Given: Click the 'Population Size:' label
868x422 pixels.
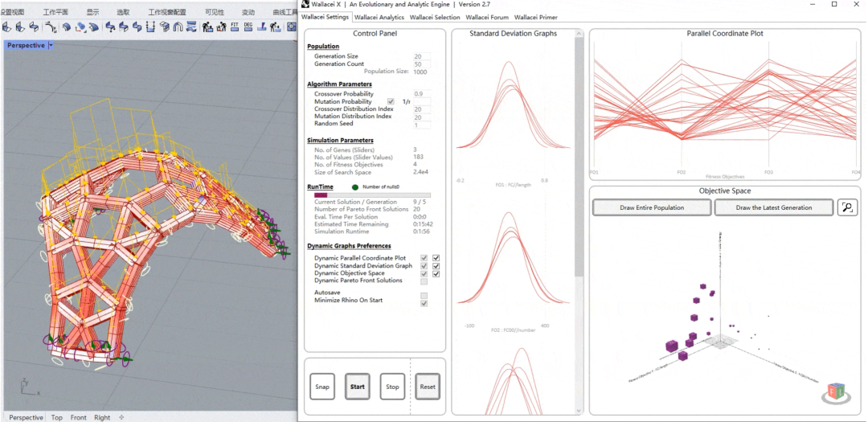Looking at the screenshot, I should [x=387, y=72].
